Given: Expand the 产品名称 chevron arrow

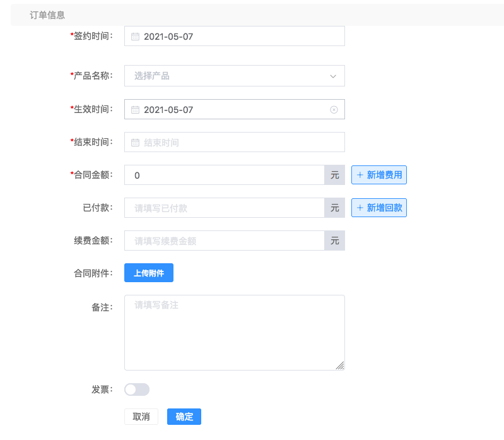Looking at the screenshot, I should coord(333,76).
